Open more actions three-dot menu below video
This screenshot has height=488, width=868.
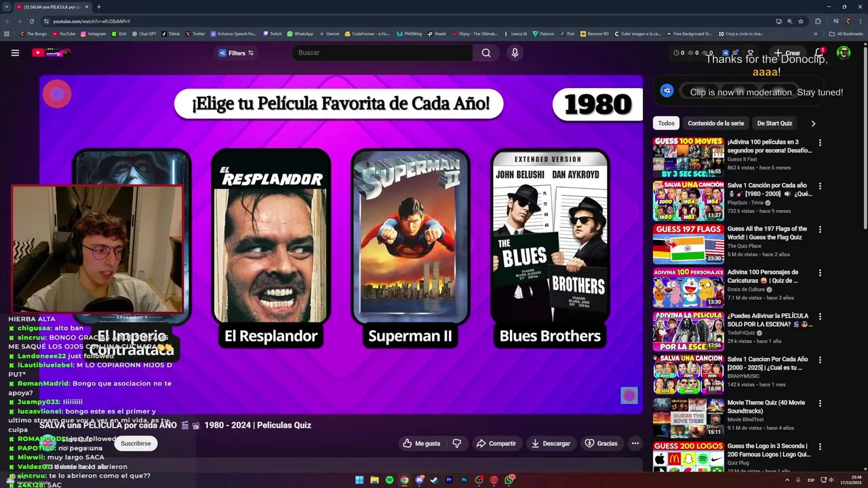point(635,443)
